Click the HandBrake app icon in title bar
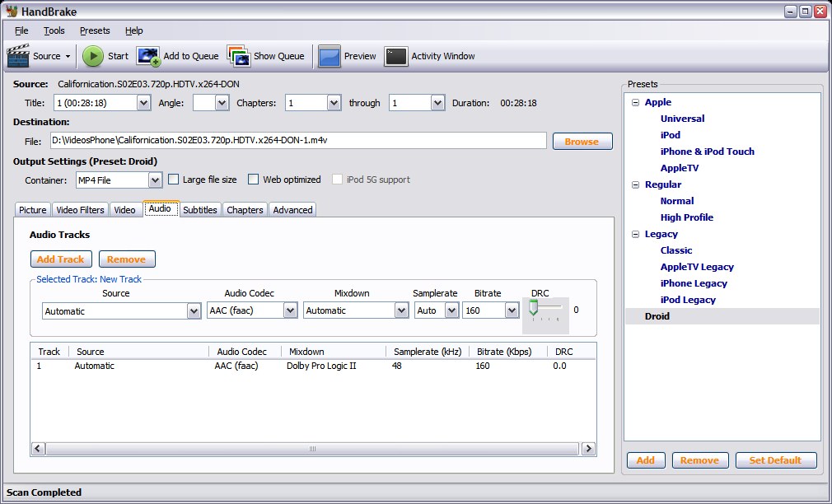This screenshot has width=832, height=504. pos(12,12)
